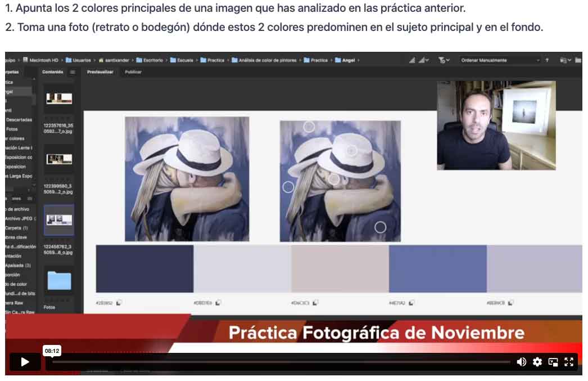Pick the grayish lavender rightmost swatch
588x381 pixels.
coord(535,269)
